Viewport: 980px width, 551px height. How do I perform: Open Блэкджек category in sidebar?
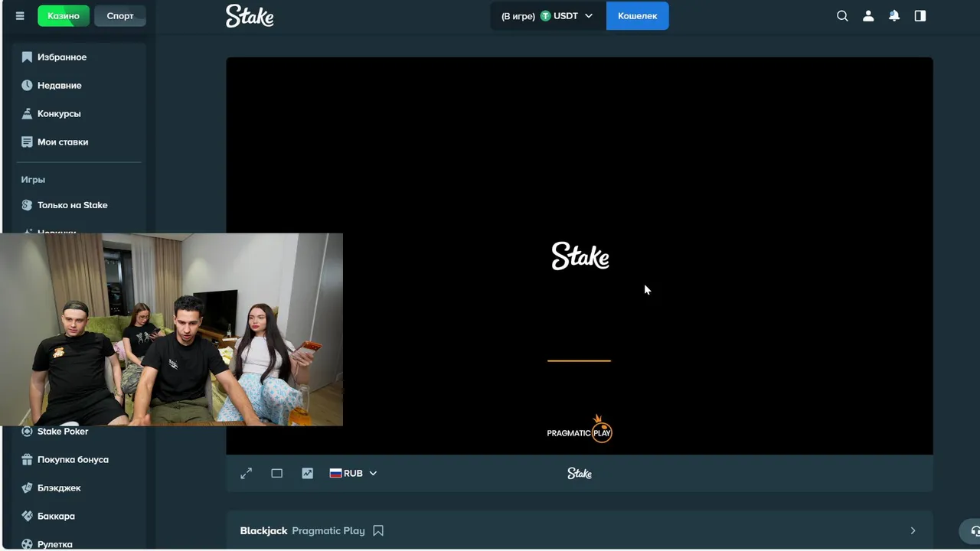(80, 488)
